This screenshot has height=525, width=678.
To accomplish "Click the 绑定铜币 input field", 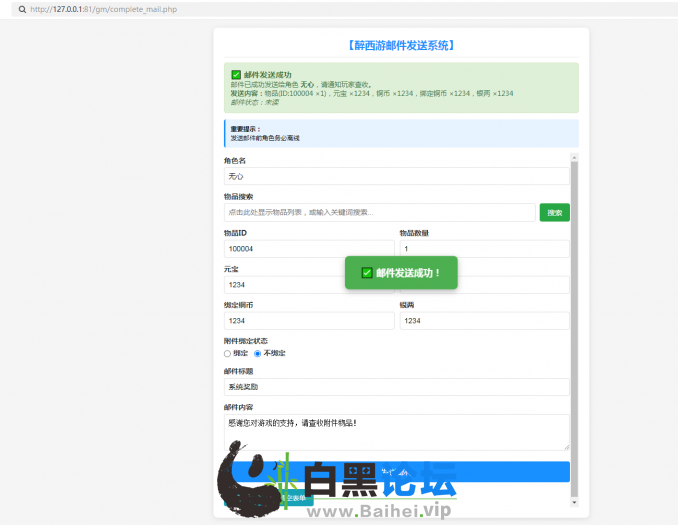I will pos(309,321).
